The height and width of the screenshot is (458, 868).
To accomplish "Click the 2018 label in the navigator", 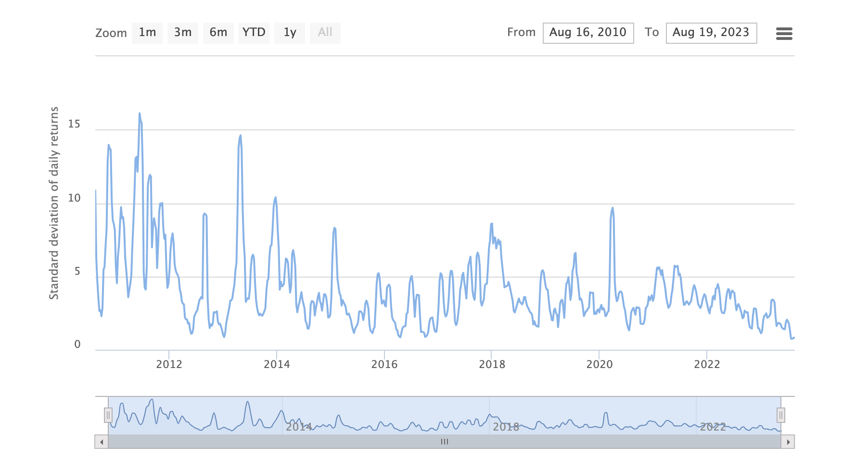I will click(x=506, y=427).
